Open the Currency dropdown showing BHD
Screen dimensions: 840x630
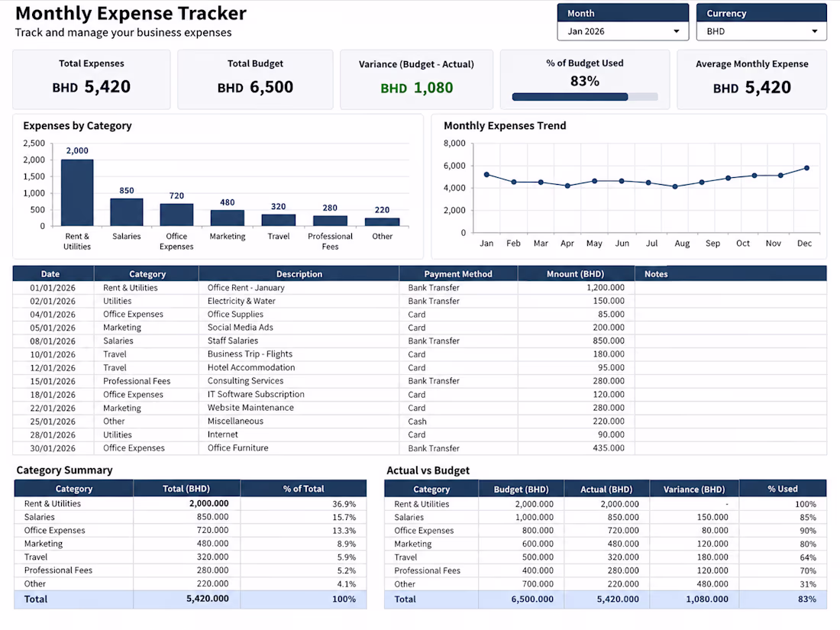[x=761, y=31]
